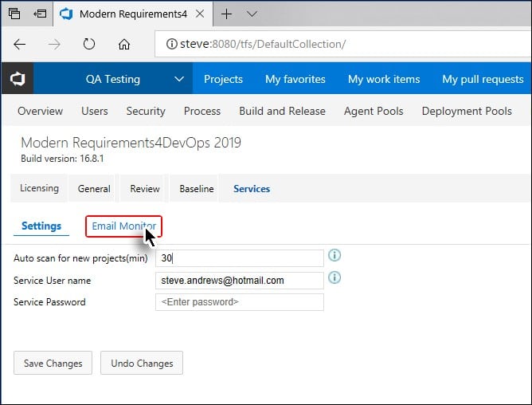Viewport: 532px width, 405px height.
Task: Close the Modern Requirements4 browser tab
Action: point(200,14)
